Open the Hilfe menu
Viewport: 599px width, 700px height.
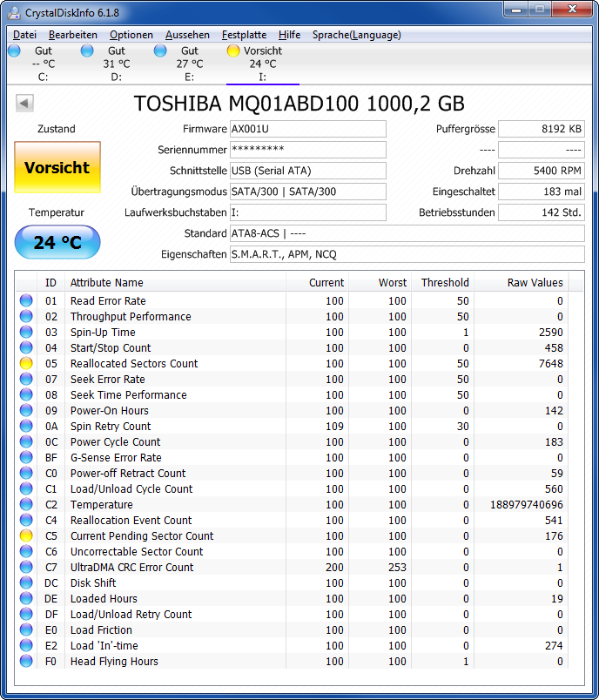tap(289, 35)
